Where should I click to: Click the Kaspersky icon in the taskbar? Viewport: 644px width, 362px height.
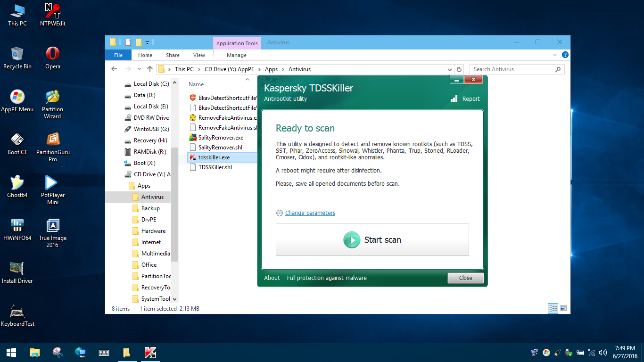[x=150, y=353]
